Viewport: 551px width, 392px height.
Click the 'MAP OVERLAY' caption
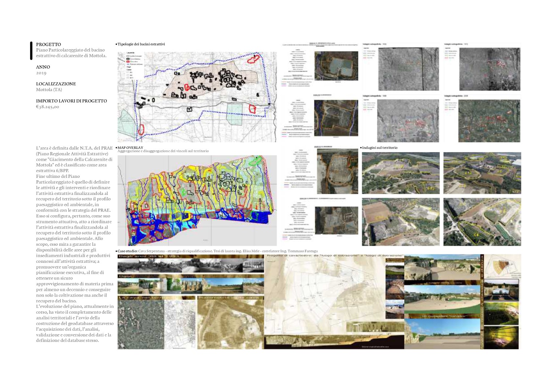click(x=130, y=147)
